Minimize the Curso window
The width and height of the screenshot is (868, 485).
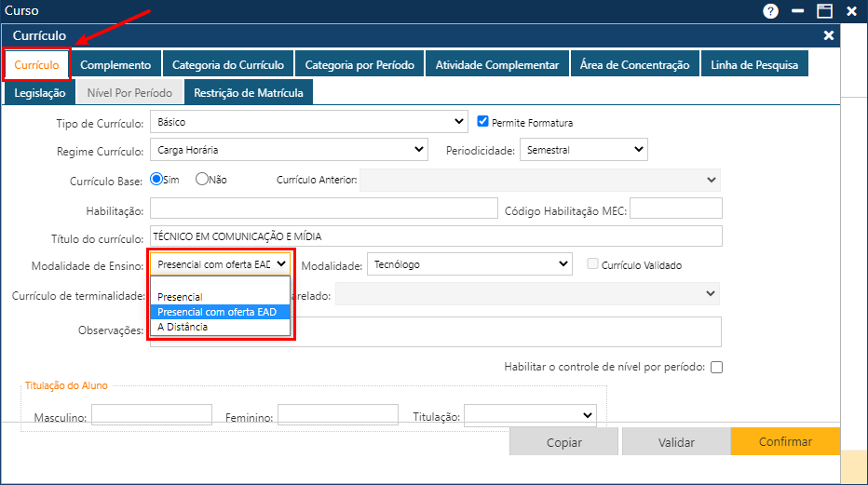tap(797, 11)
